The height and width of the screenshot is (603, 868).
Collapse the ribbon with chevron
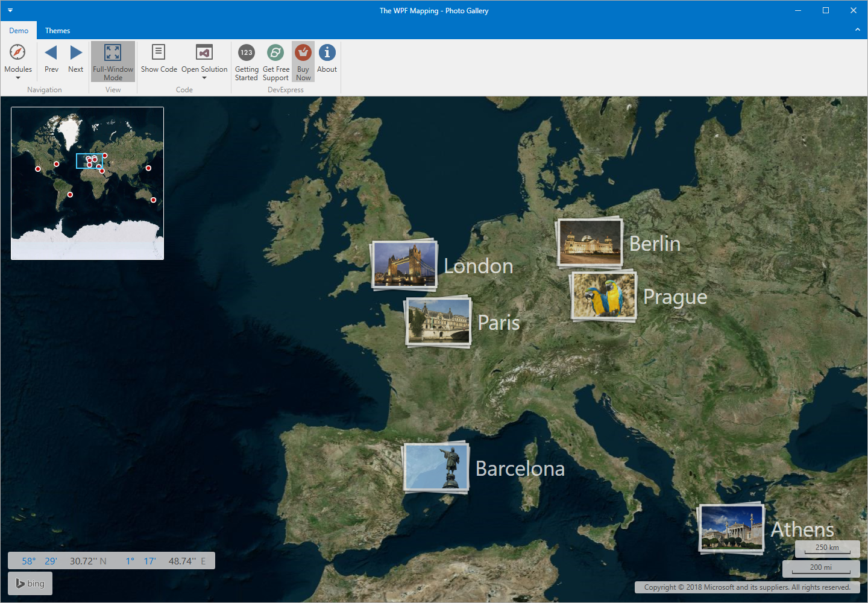857,30
